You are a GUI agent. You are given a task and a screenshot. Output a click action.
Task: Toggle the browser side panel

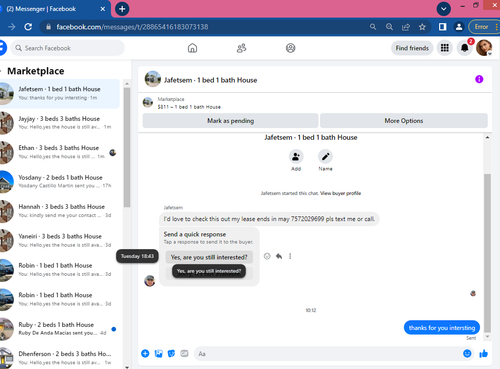point(442,27)
